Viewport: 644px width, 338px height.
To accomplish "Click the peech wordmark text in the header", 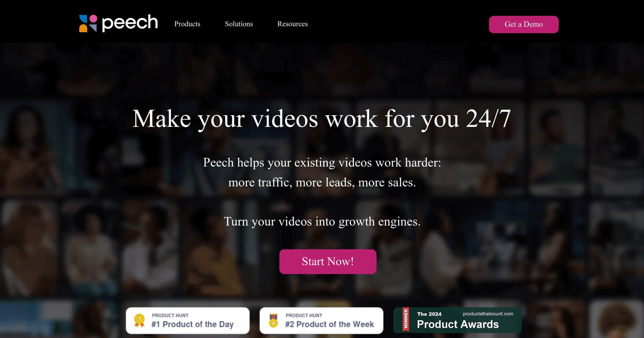I will tap(130, 23).
